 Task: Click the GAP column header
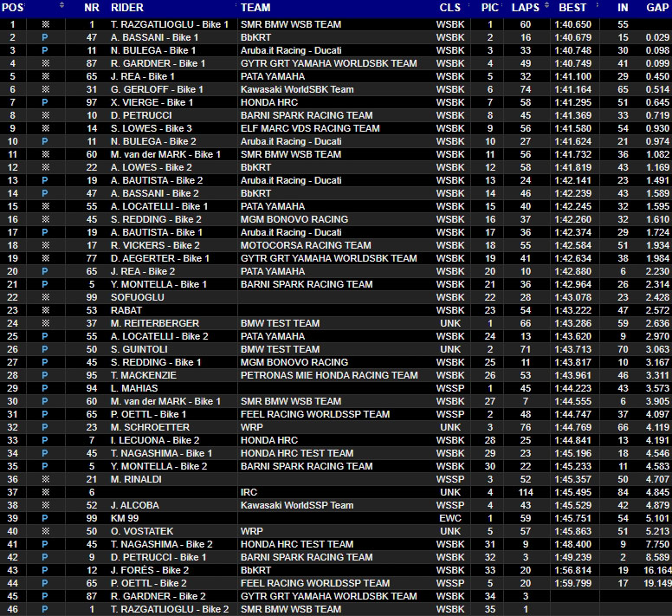[x=656, y=7]
